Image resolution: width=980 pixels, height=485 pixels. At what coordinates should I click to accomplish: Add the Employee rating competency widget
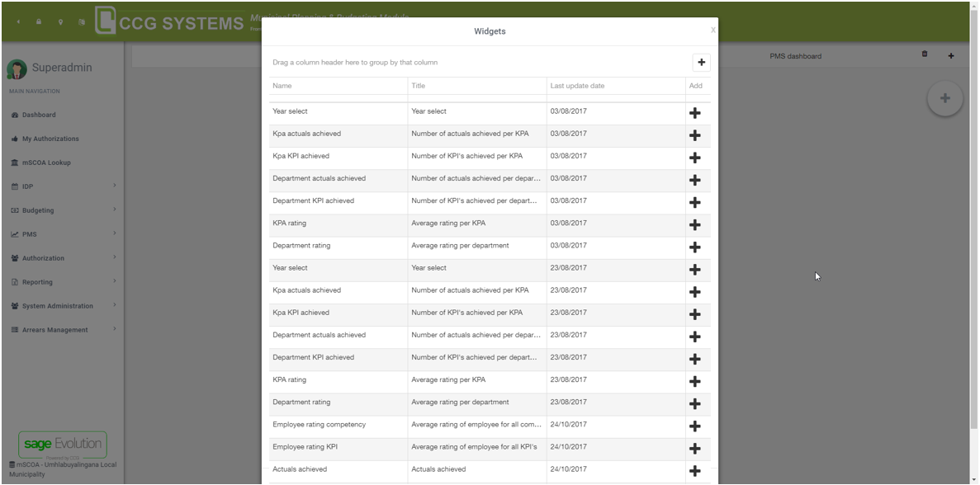pyautogui.click(x=694, y=426)
